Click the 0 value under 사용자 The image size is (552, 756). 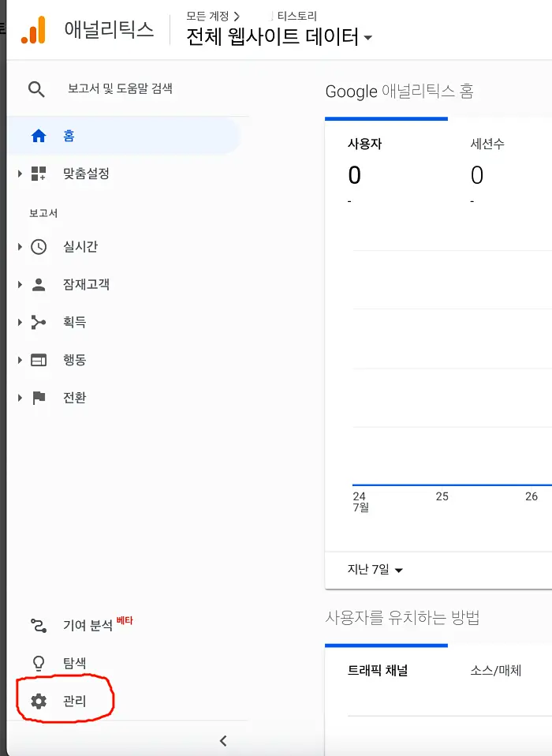point(355,175)
